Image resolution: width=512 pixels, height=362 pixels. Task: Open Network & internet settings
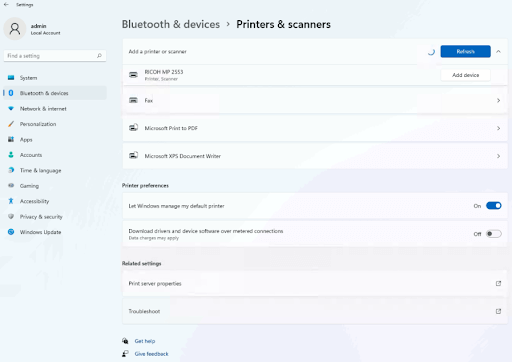[55, 109]
